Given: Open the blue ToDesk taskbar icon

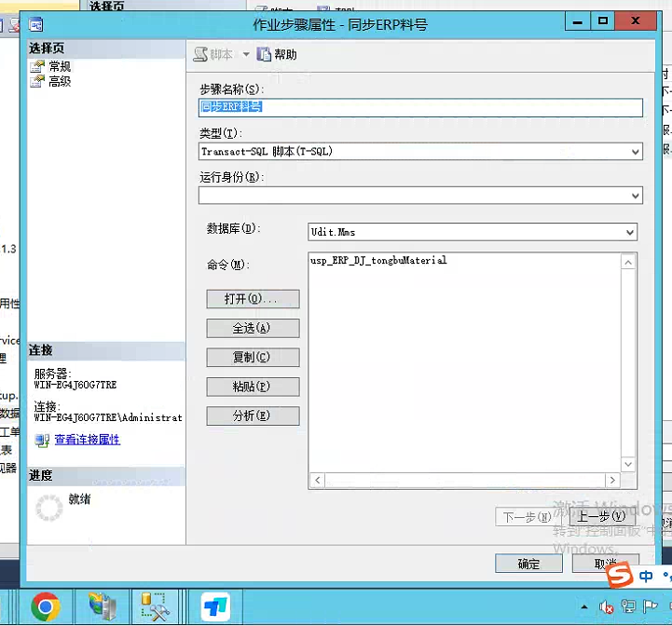Looking at the screenshot, I should [x=215, y=607].
